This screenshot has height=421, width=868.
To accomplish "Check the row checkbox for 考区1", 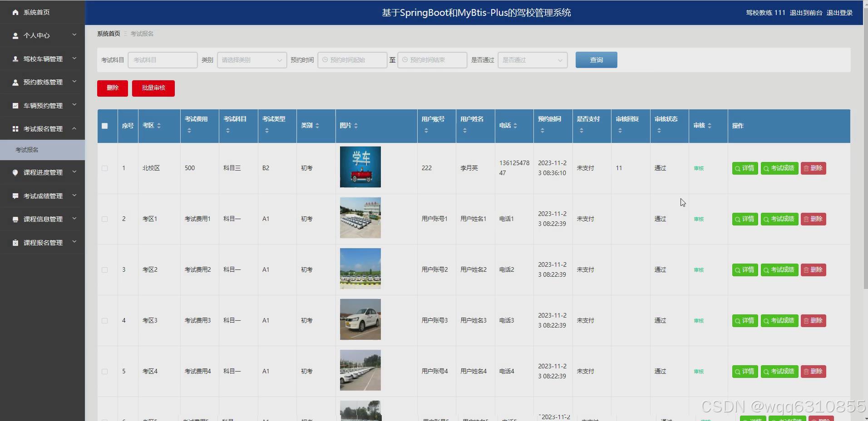I will [x=105, y=219].
